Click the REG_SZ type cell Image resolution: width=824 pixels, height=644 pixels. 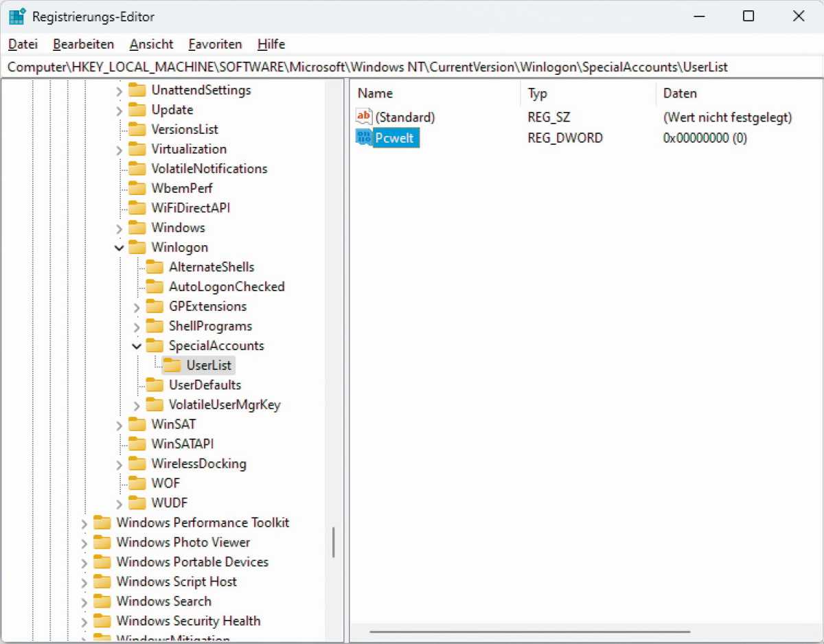tap(549, 117)
